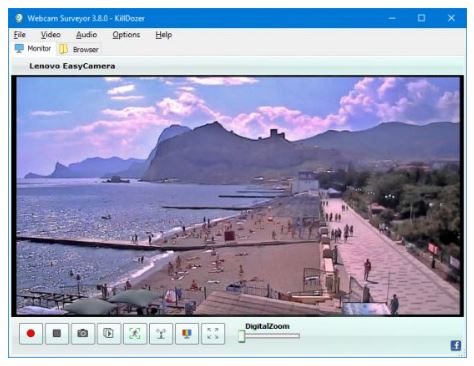Maximize the Webcam Surveyor window

click(421, 18)
